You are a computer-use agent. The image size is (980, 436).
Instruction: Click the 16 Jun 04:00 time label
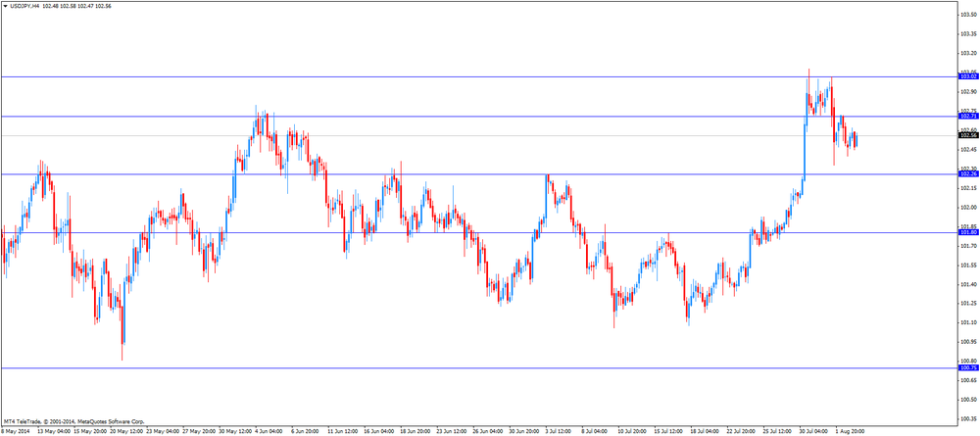pyautogui.click(x=379, y=431)
